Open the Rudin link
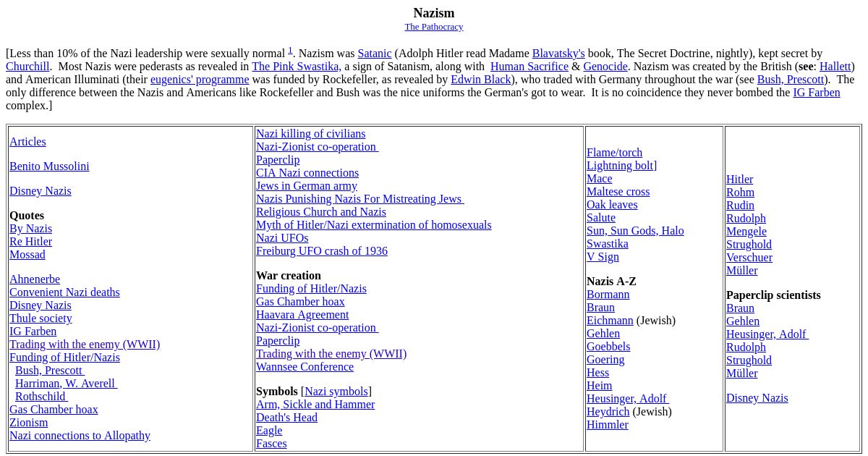The height and width of the screenshot is (456, 868). tap(740, 206)
